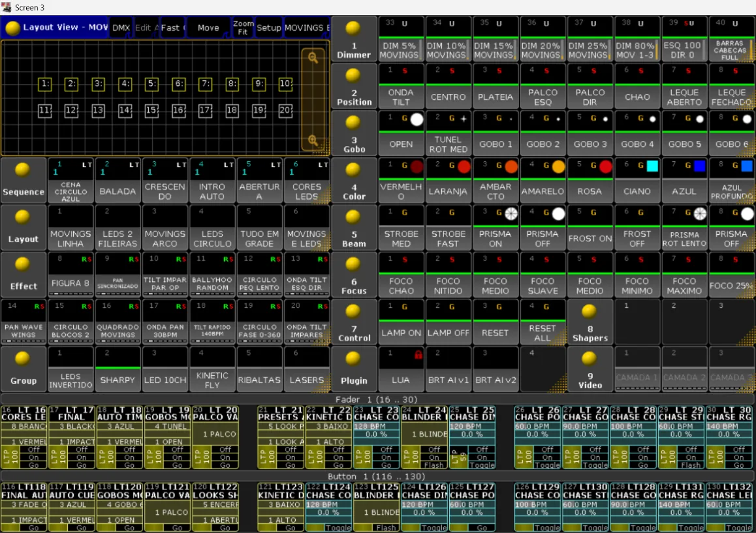Select the BRT AI v1 plugin
The image size is (756, 533).
pos(448,369)
